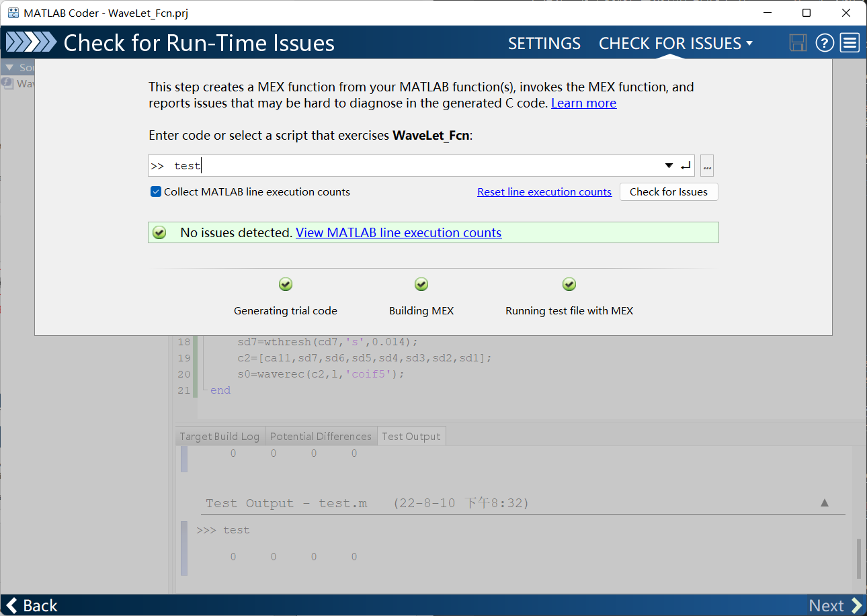Click the green check icon for No issues detected
The image size is (867, 616).
click(x=159, y=232)
